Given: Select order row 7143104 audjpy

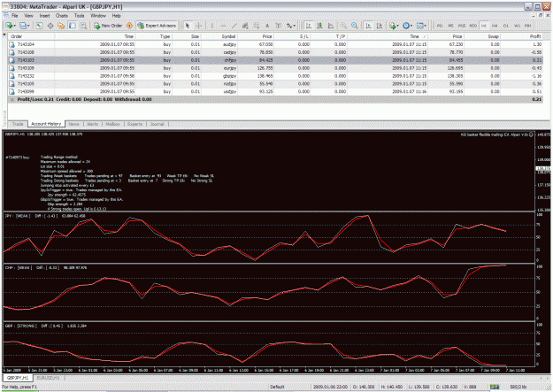Looking at the screenshot, I should click(275, 44).
